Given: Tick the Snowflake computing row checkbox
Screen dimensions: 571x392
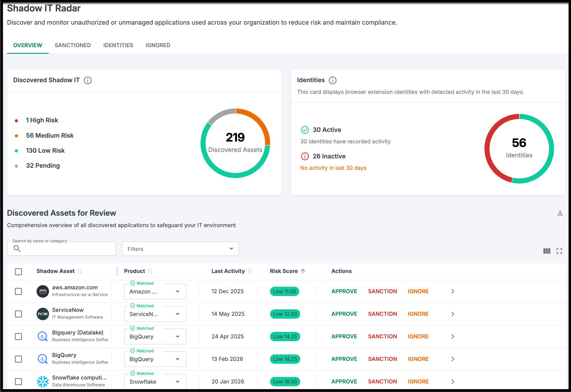Looking at the screenshot, I should pyautogui.click(x=18, y=382).
